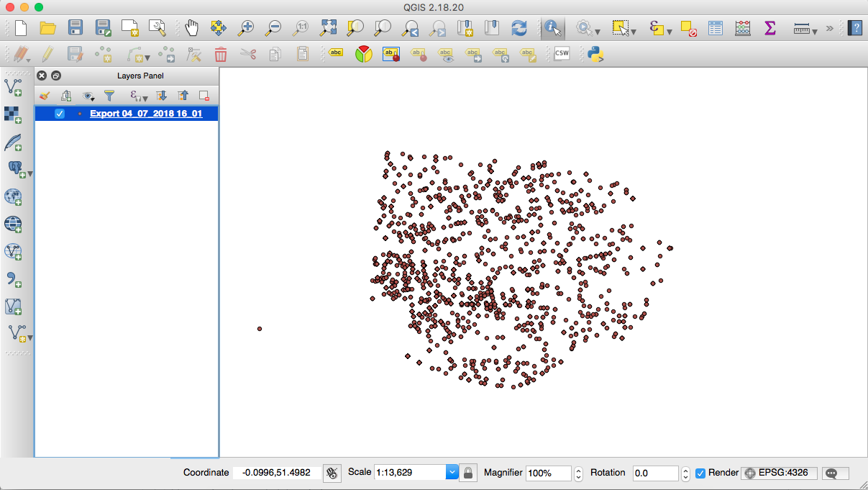The height and width of the screenshot is (490, 868).
Task: Refresh the map canvas
Action: tap(519, 28)
